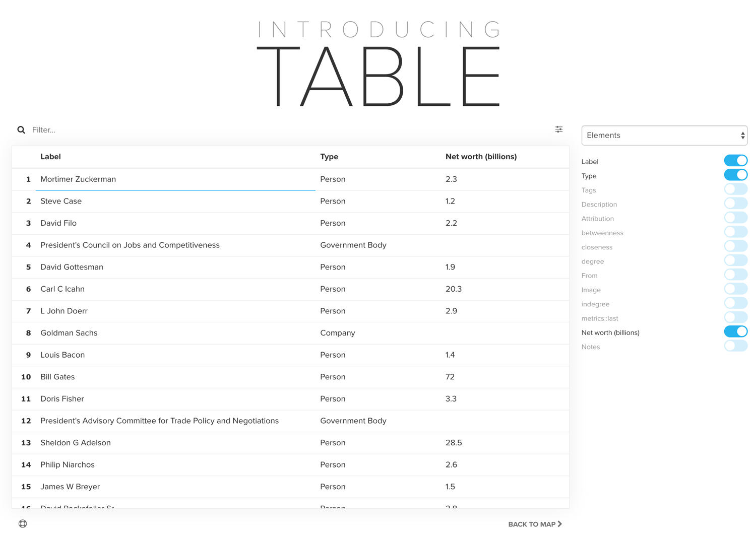756x536 pixels.
Task: Enable the degree column toggle
Action: click(x=735, y=260)
